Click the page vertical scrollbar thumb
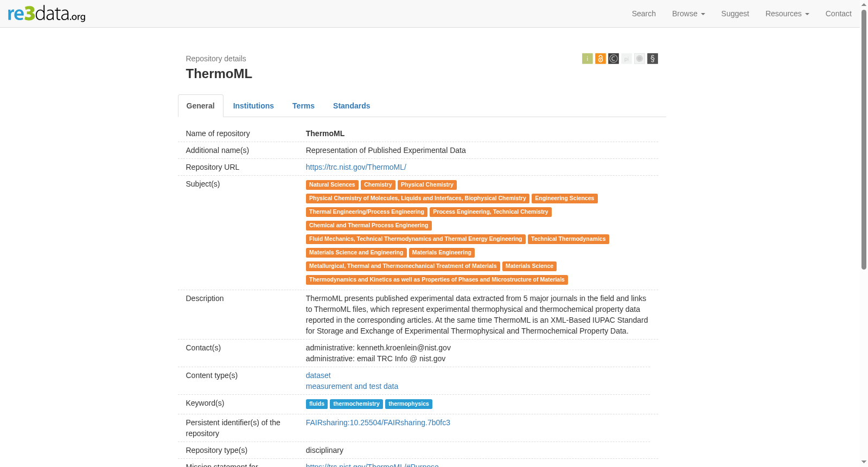868x467 pixels. (x=864, y=139)
